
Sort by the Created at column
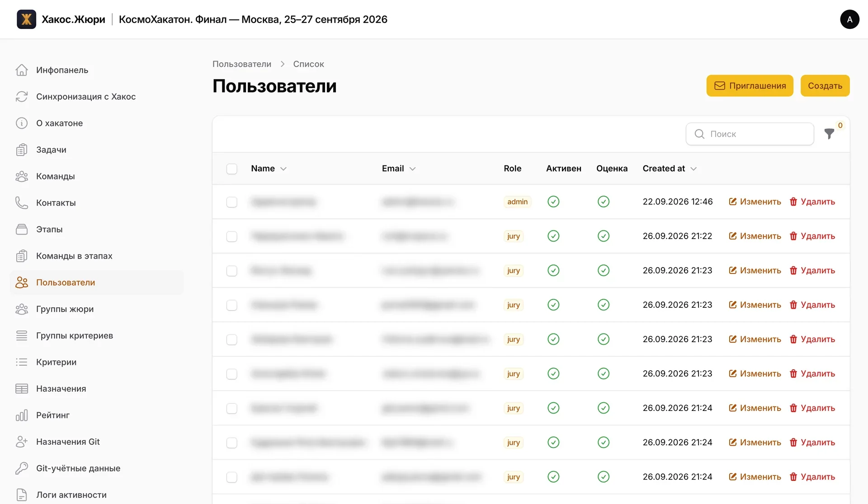pos(670,169)
